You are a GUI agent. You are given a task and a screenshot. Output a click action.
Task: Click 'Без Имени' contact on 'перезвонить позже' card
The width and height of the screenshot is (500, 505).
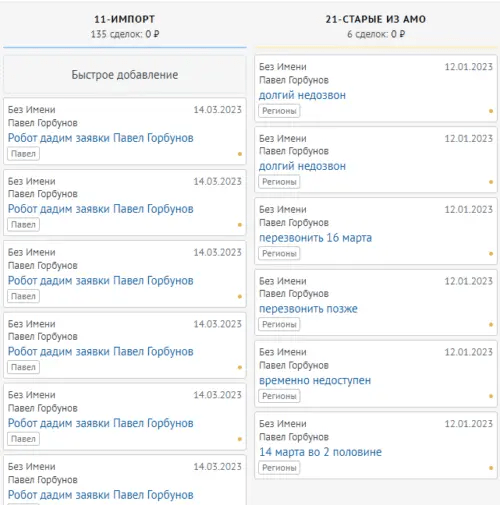283,281
